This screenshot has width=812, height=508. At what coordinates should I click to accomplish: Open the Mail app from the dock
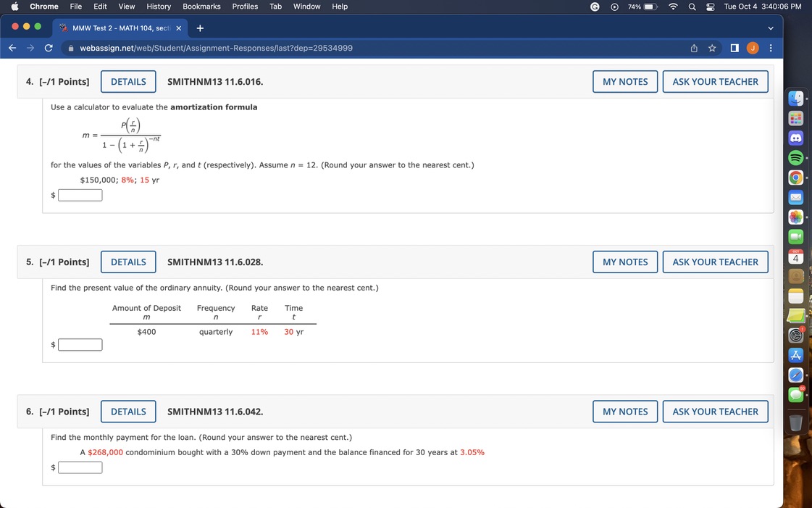pyautogui.click(x=796, y=196)
